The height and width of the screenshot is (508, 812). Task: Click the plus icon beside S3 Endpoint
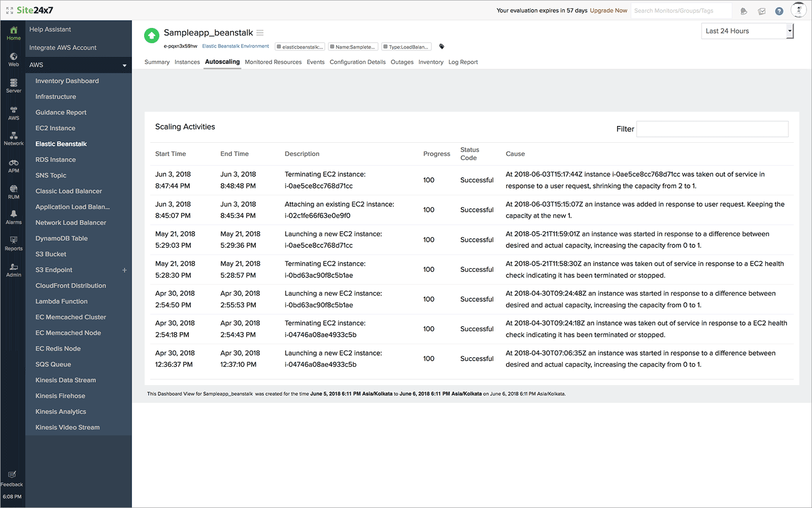[x=124, y=270]
